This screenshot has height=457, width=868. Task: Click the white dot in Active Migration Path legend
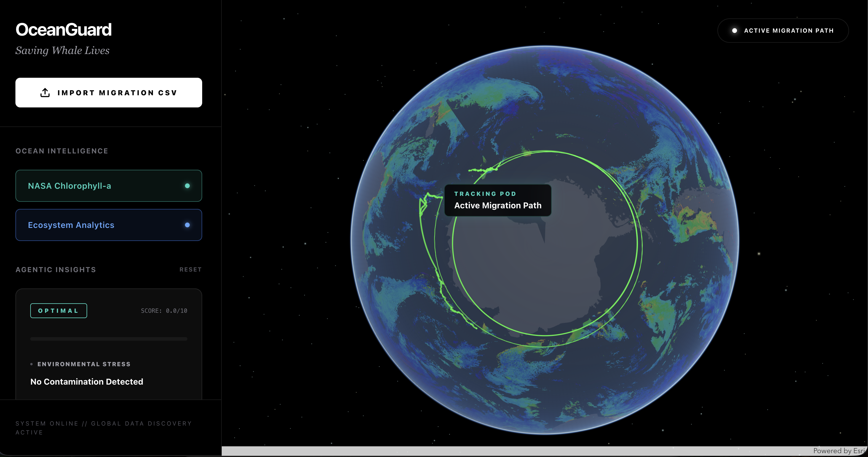[735, 31]
